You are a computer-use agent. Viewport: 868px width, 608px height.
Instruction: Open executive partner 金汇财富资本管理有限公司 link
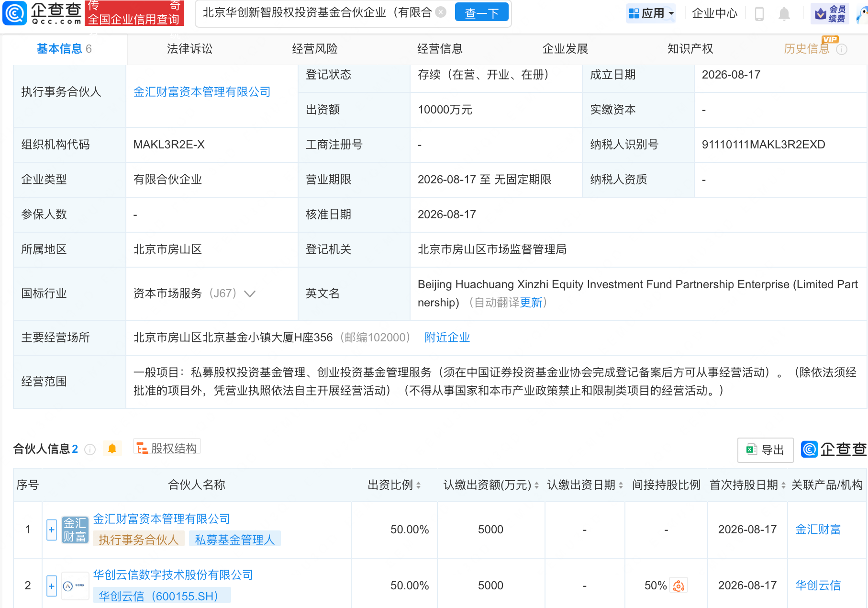point(202,92)
